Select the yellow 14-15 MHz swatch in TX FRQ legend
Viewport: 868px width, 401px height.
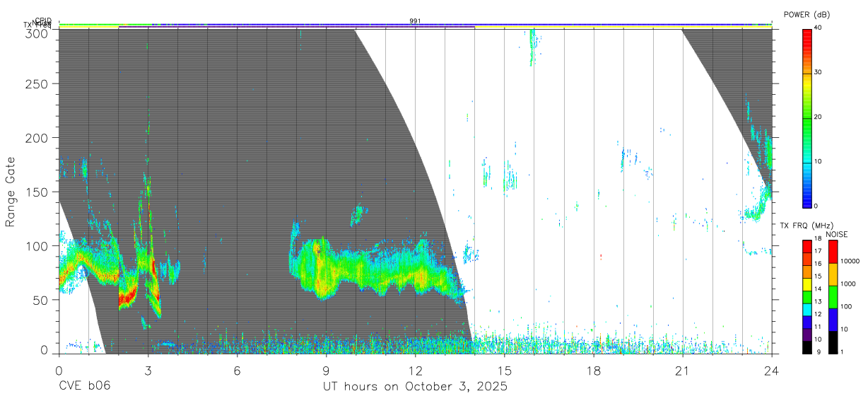(x=807, y=283)
